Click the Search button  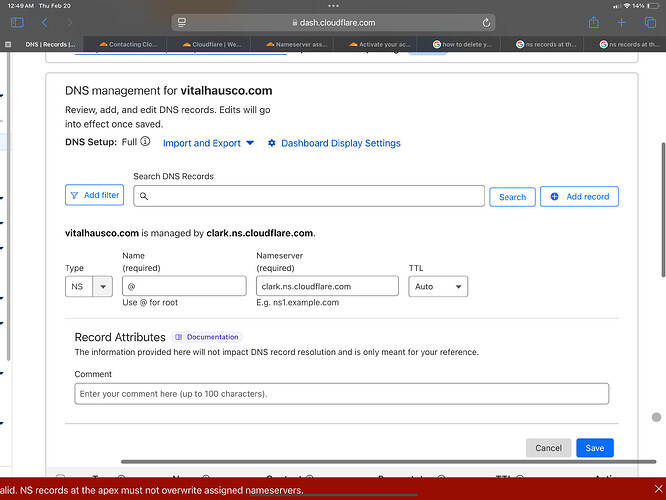pos(512,197)
